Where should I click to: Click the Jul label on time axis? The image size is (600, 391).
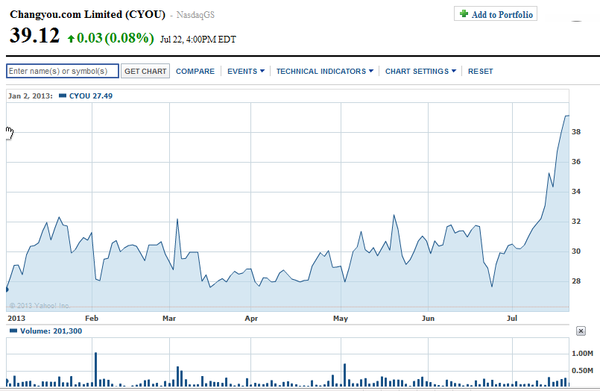(512, 318)
